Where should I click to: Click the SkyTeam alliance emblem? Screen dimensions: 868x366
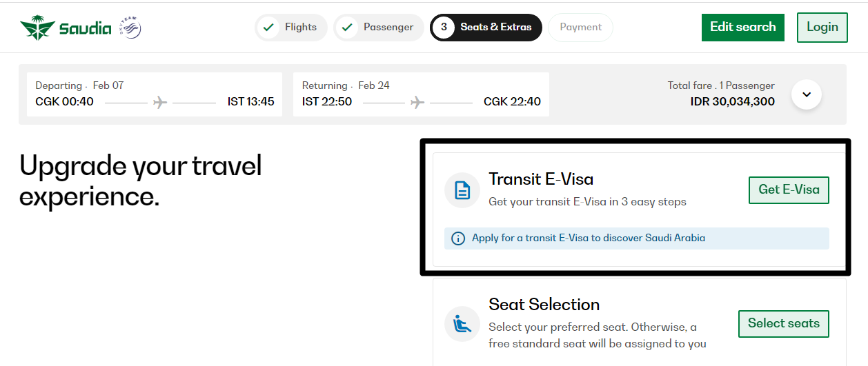pyautogui.click(x=130, y=28)
